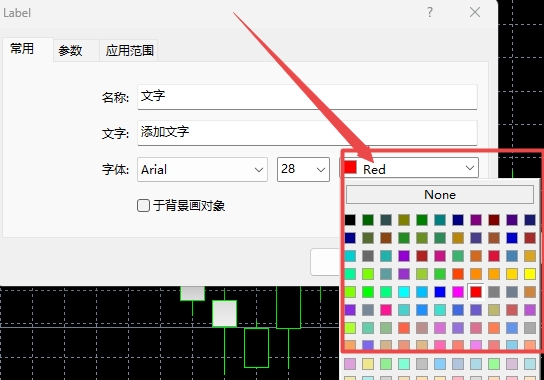The width and height of the screenshot is (544, 380).
Task: Click the Label dialog help question mark
Action: pyautogui.click(x=430, y=12)
